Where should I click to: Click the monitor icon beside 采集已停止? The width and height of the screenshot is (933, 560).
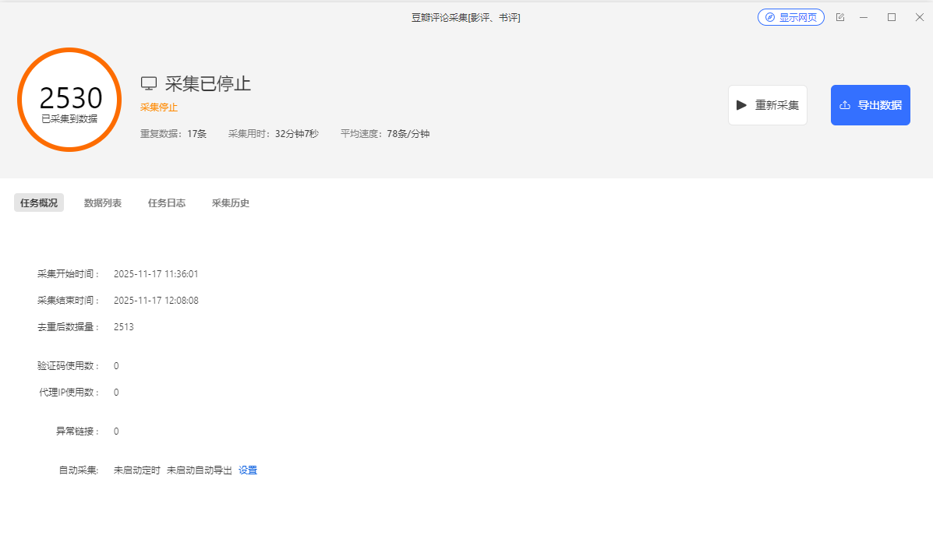click(149, 84)
